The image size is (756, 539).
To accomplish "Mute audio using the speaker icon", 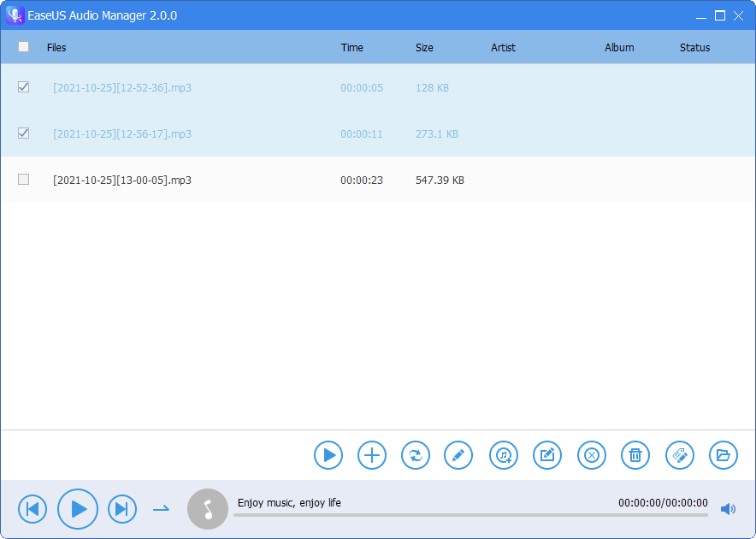I will click(x=728, y=510).
